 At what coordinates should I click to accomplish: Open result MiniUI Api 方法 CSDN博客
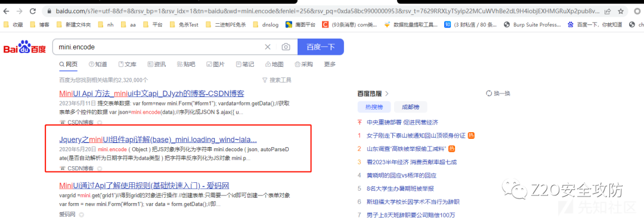(151, 93)
